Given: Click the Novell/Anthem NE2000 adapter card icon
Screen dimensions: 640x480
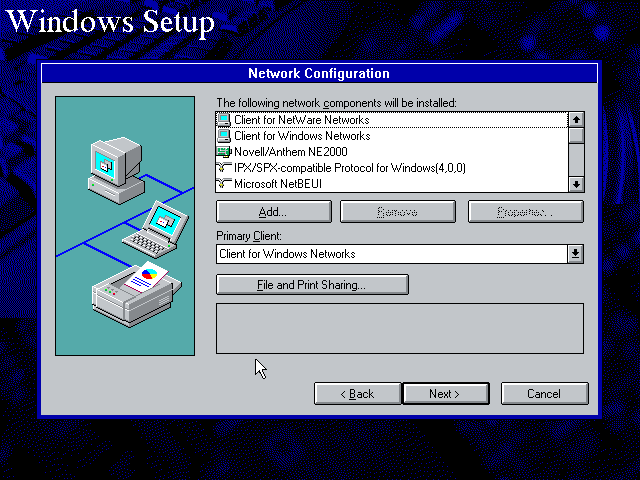Looking at the screenshot, I should click(x=224, y=152).
